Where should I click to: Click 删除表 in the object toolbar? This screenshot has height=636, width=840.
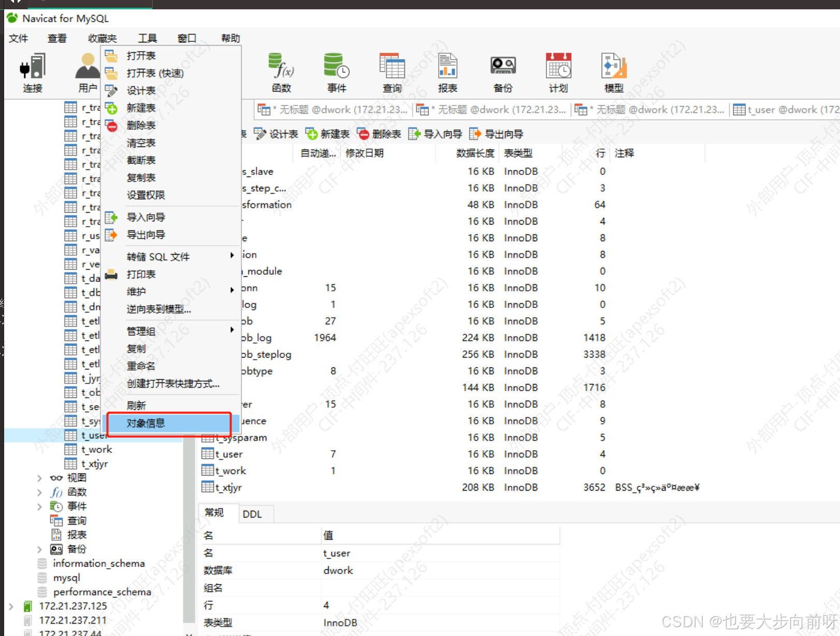tap(380, 134)
